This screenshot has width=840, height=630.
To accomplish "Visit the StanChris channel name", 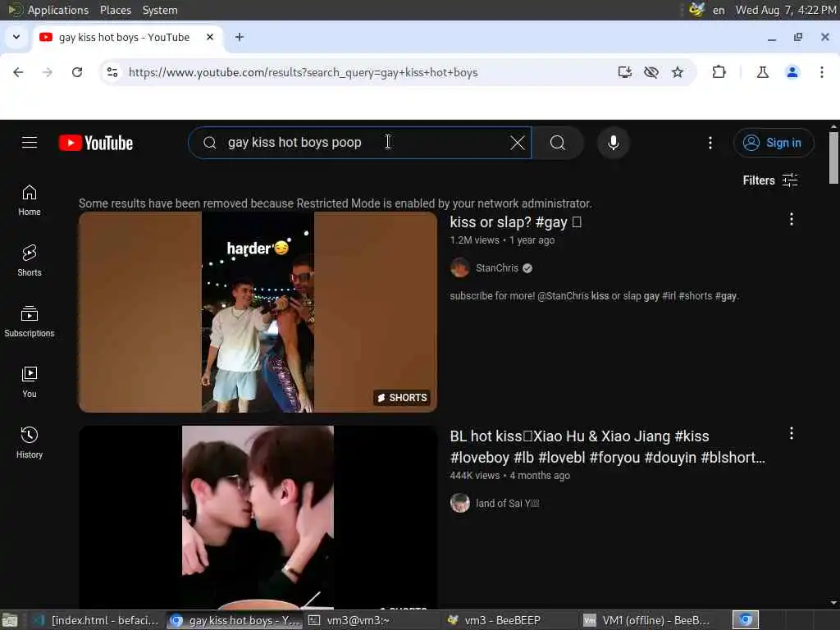I will point(497,268).
